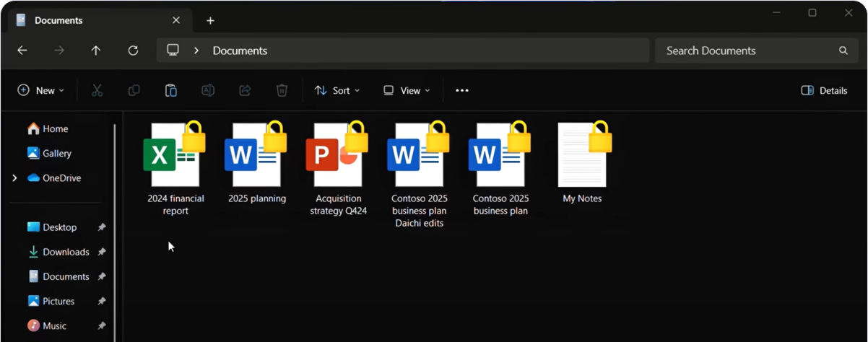This screenshot has height=342, width=868.
Task: Click the Rename icon in toolbar
Action: coord(208,90)
